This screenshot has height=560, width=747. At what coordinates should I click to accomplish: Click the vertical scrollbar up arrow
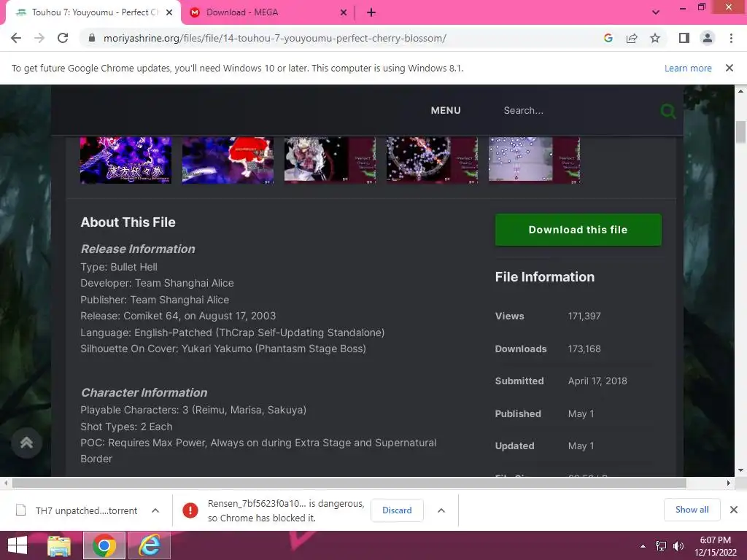[740, 90]
